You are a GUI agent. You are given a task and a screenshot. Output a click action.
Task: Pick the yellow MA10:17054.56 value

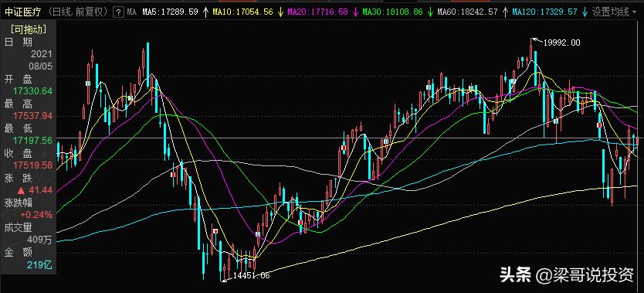tap(242, 12)
